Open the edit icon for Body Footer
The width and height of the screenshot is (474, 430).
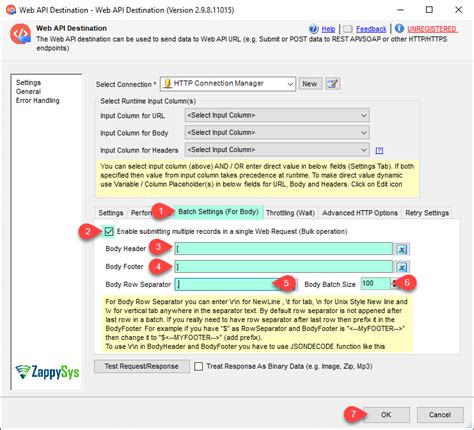click(x=403, y=267)
